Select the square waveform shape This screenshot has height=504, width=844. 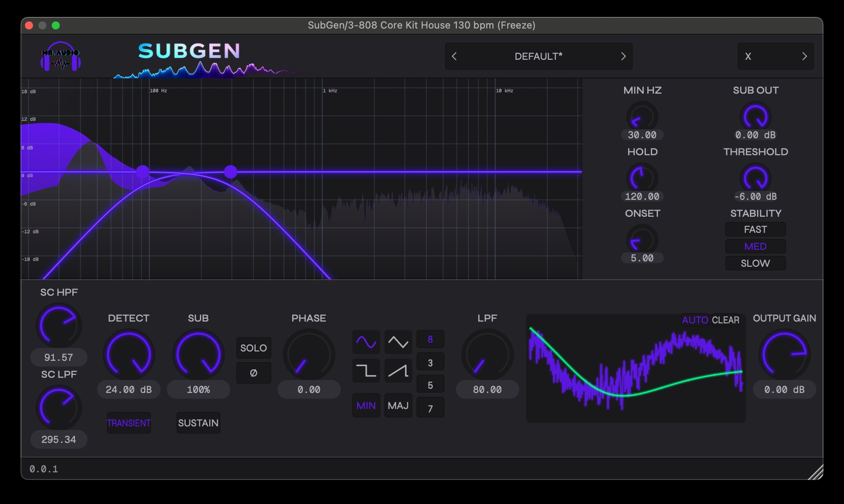(366, 370)
